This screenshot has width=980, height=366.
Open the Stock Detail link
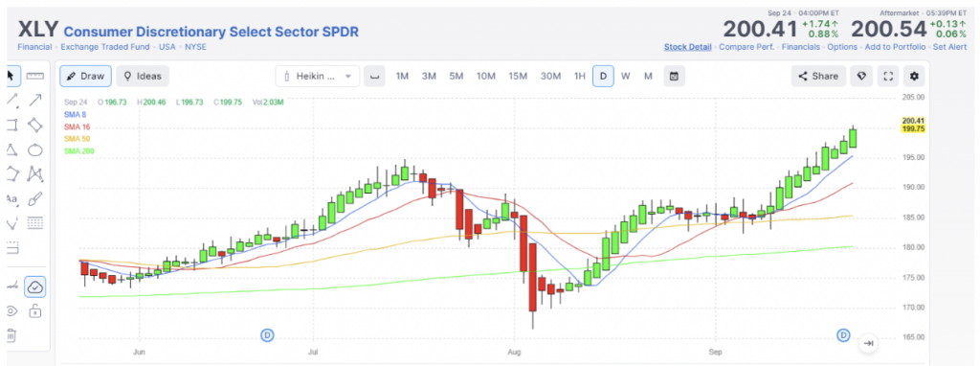[687, 47]
